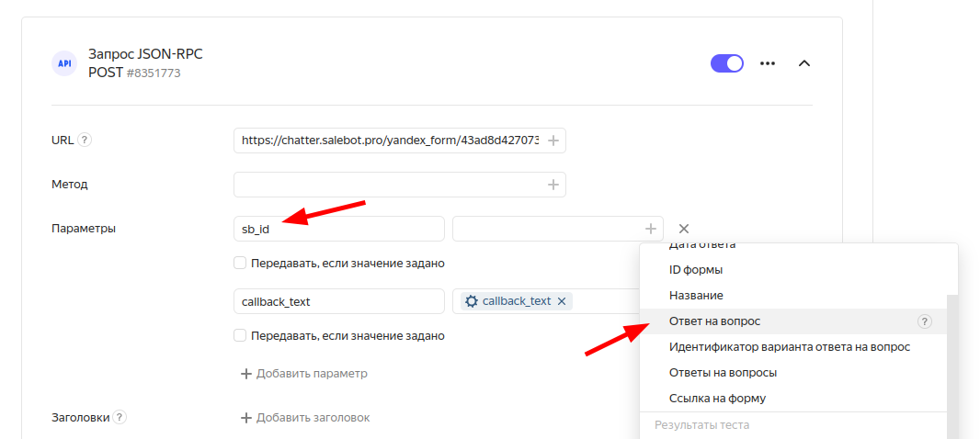This screenshot has width=980, height=439.
Task: Click the plus icon in the Метод field
Action: click(x=553, y=185)
